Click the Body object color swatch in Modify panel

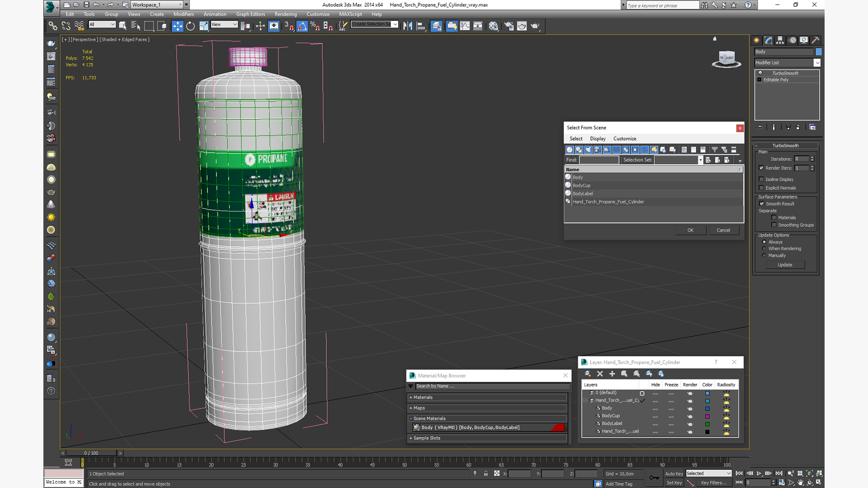tap(818, 52)
